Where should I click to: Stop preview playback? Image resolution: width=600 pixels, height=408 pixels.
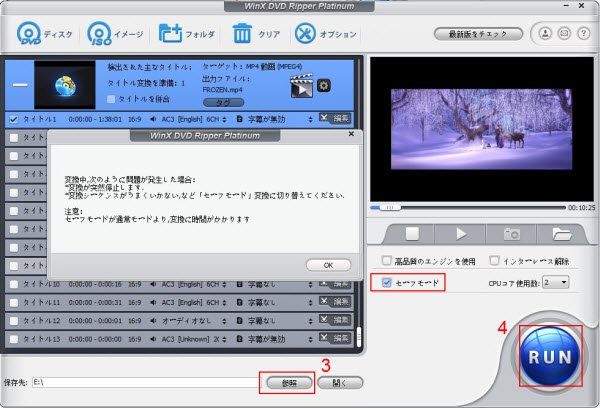(x=412, y=234)
